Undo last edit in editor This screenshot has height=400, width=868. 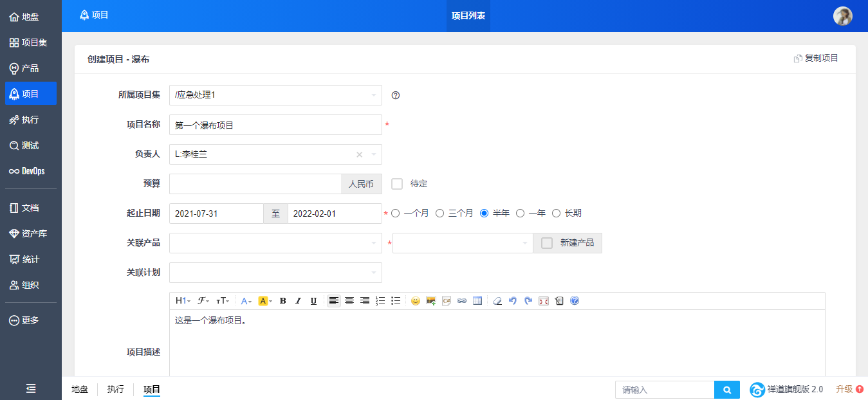coord(513,300)
